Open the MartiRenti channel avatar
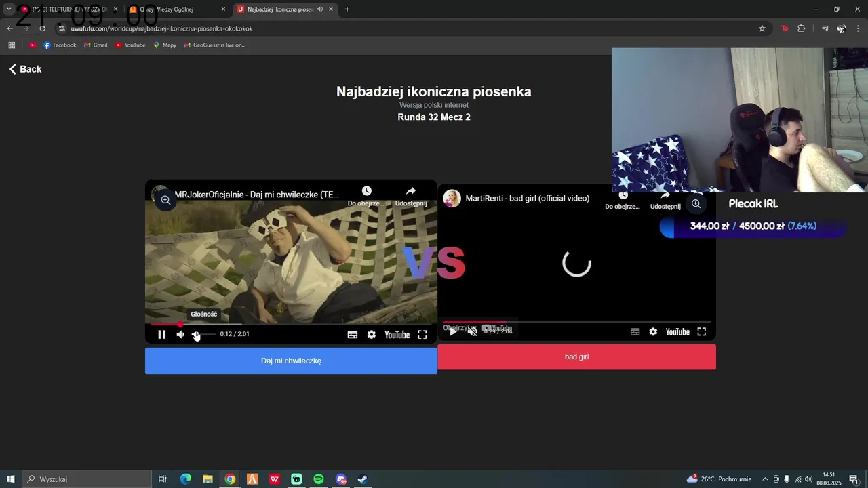Image resolution: width=868 pixels, height=488 pixels. click(x=452, y=198)
